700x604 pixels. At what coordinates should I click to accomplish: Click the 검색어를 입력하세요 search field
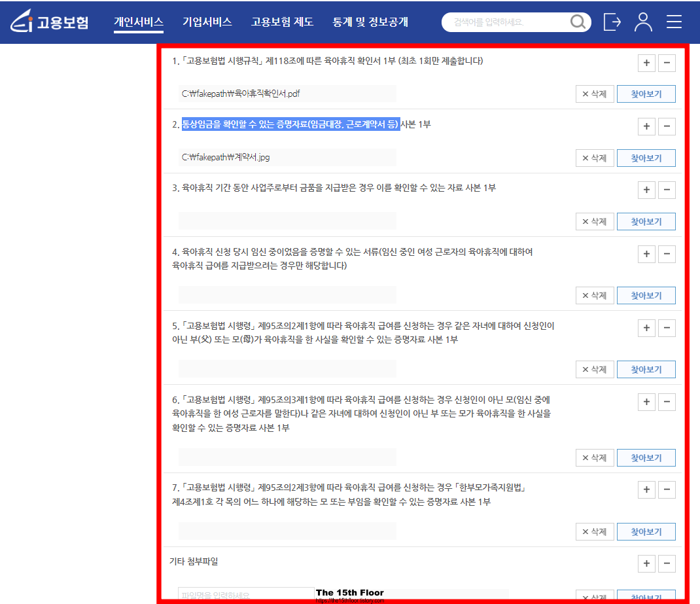pos(509,22)
